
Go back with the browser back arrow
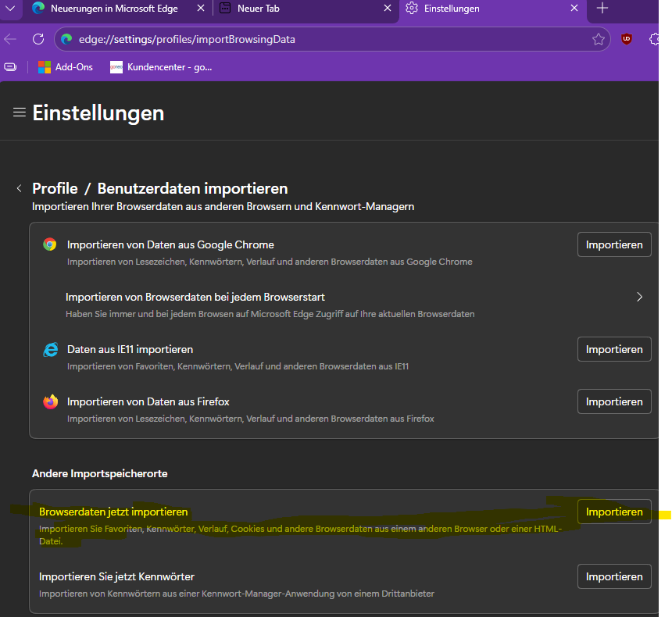point(10,39)
